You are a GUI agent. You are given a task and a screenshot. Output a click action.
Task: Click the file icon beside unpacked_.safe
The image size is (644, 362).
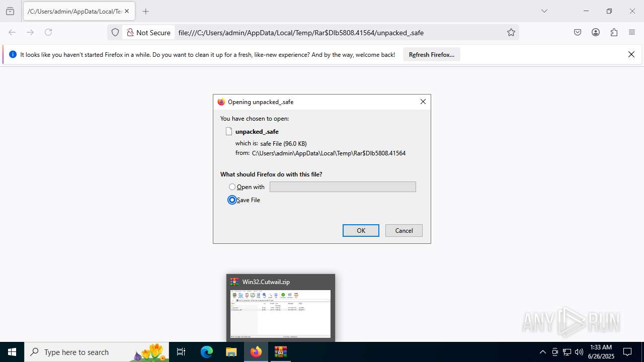(x=229, y=131)
